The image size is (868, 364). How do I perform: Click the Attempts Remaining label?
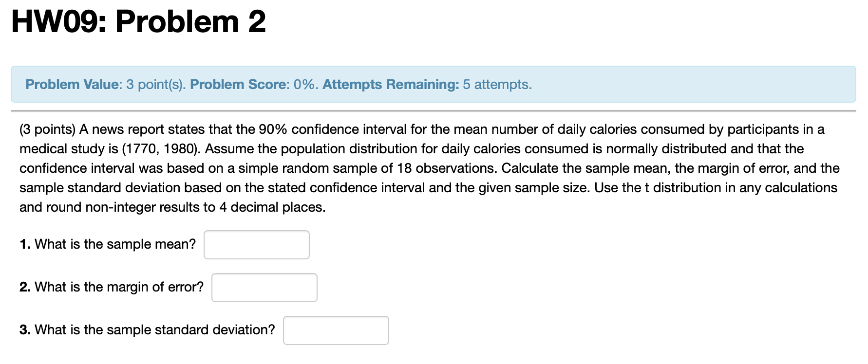[x=391, y=84]
